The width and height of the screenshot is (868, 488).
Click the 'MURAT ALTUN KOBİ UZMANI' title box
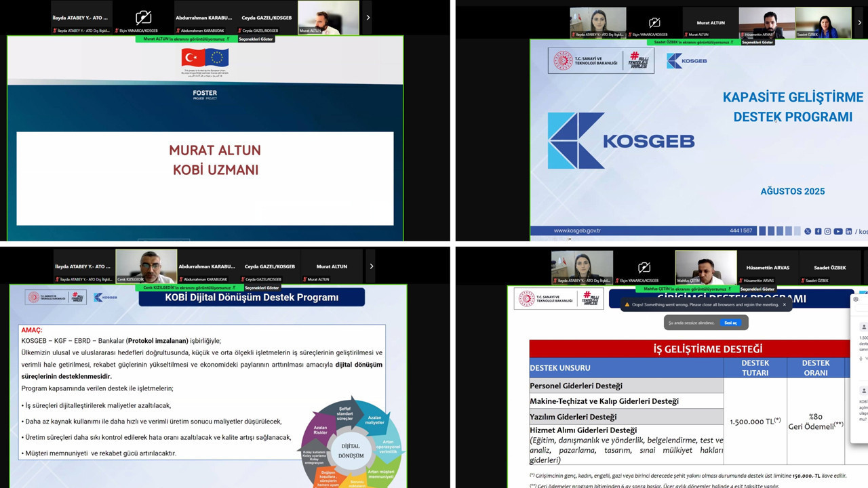pyautogui.click(x=205, y=178)
